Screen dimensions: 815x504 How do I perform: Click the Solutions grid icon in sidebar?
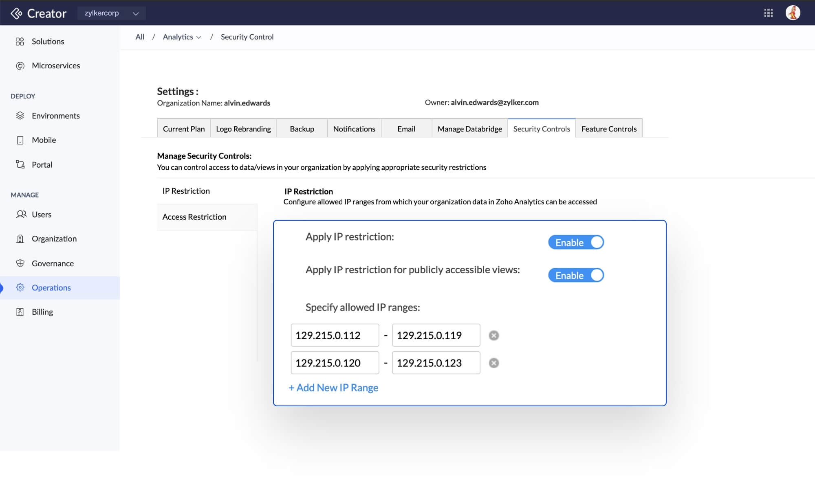(20, 42)
